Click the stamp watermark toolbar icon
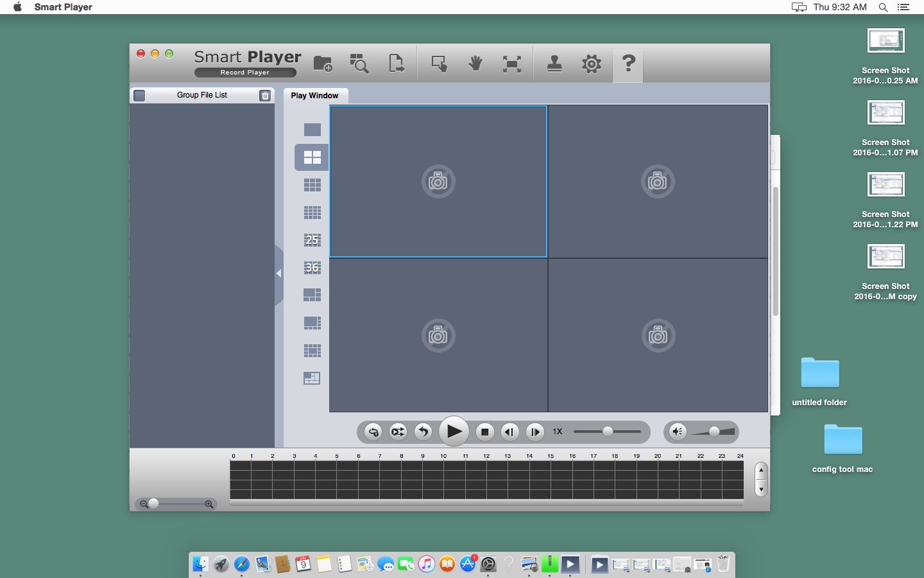The image size is (924, 578). pos(554,64)
